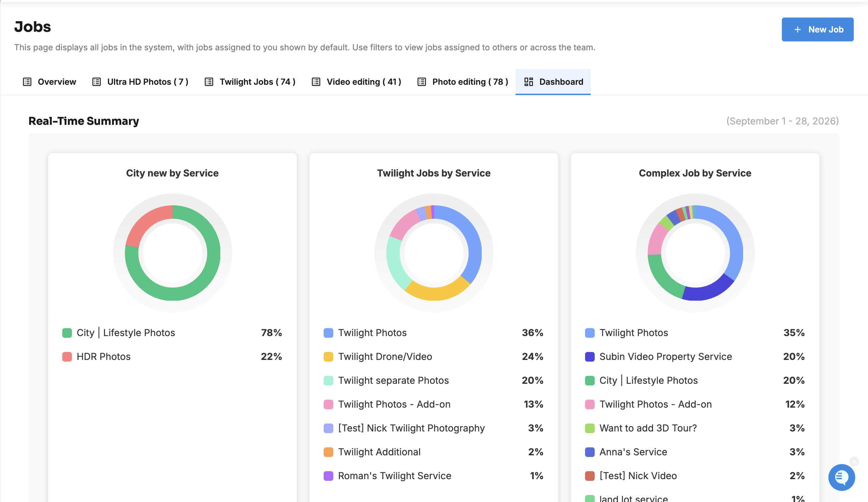Click the Twilight Jobs tab list icon
The width and height of the screenshot is (868, 502).
209,82
